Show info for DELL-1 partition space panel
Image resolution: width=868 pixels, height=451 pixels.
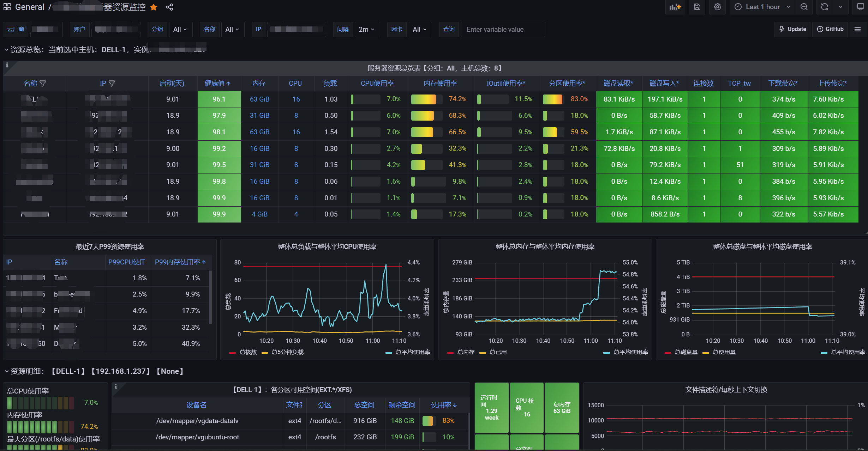tap(116, 386)
